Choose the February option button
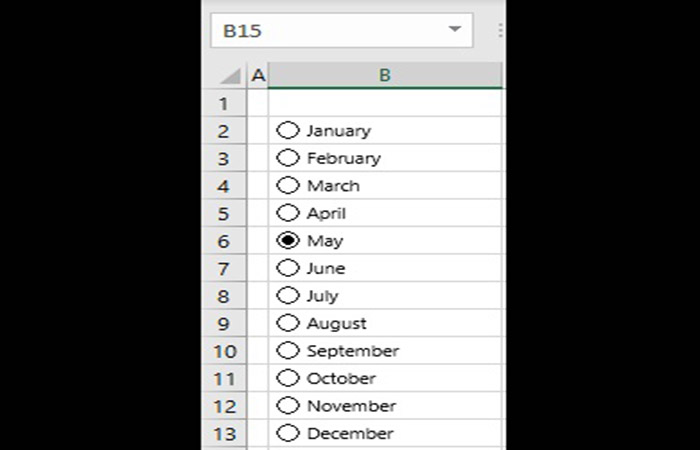 (x=288, y=158)
